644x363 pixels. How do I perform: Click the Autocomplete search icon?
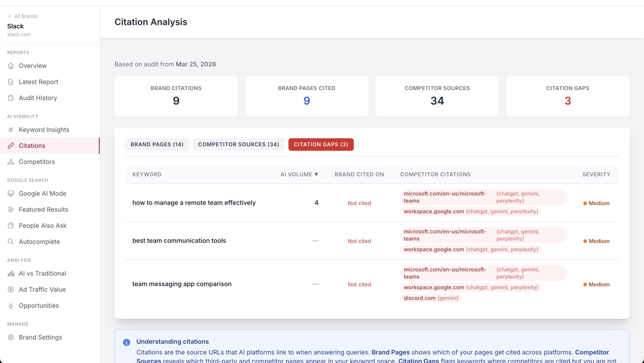11,242
